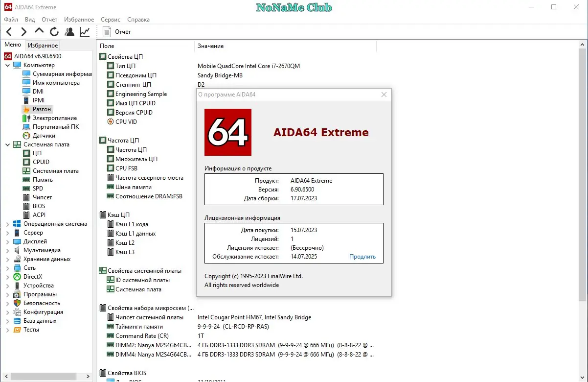
Task: Click the Тесты icon in tree
Action: click(x=17, y=330)
